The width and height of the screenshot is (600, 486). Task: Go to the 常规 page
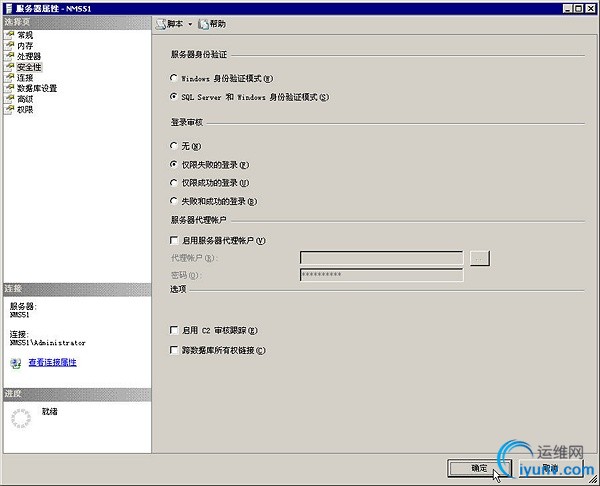point(25,35)
